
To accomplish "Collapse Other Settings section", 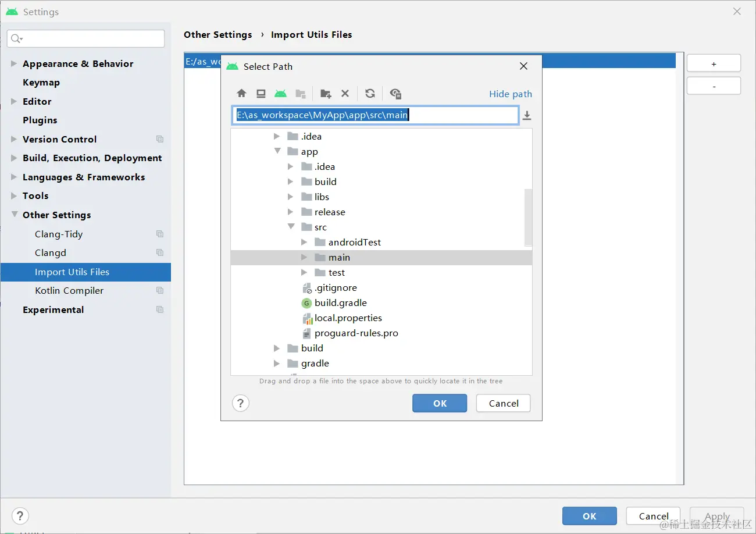I will point(14,214).
